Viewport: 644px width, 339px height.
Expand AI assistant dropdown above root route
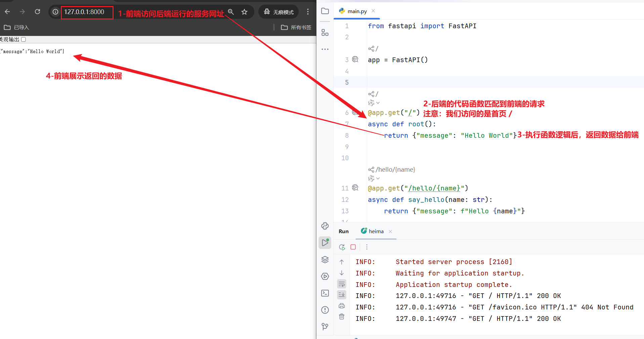(x=374, y=103)
